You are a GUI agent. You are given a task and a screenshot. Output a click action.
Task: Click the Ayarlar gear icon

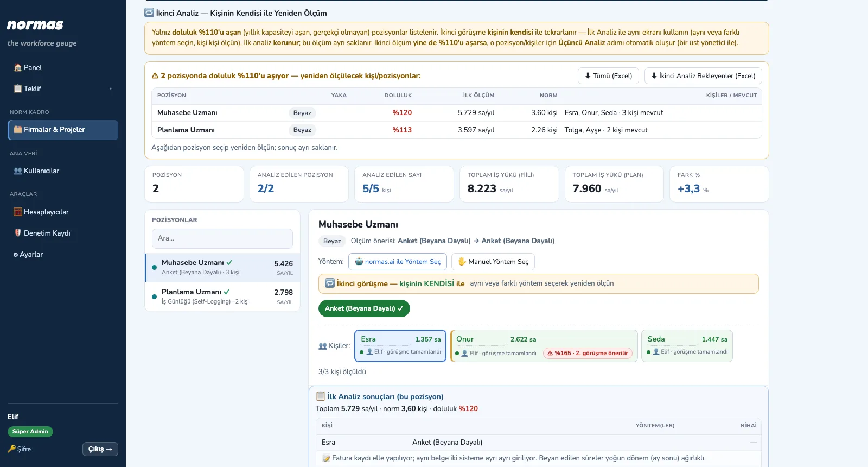tap(16, 255)
